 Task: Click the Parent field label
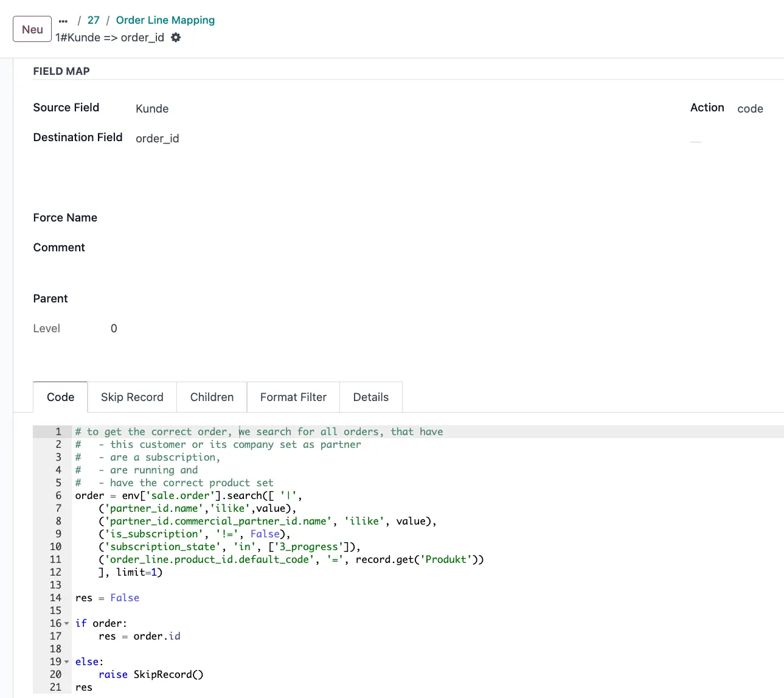50,298
